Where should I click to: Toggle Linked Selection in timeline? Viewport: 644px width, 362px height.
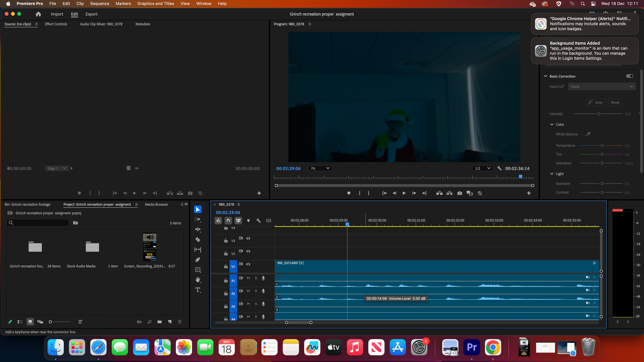(238, 221)
